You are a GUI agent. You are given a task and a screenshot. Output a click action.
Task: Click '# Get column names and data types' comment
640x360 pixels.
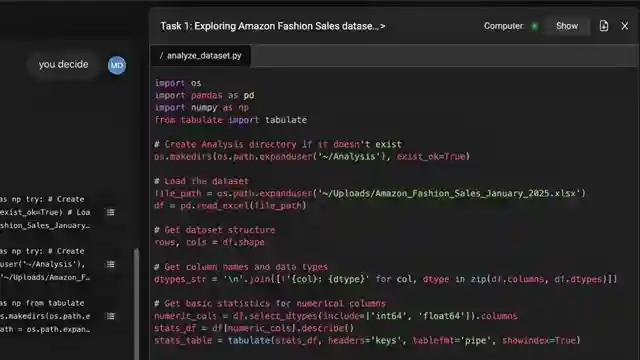pyautogui.click(x=241, y=267)
